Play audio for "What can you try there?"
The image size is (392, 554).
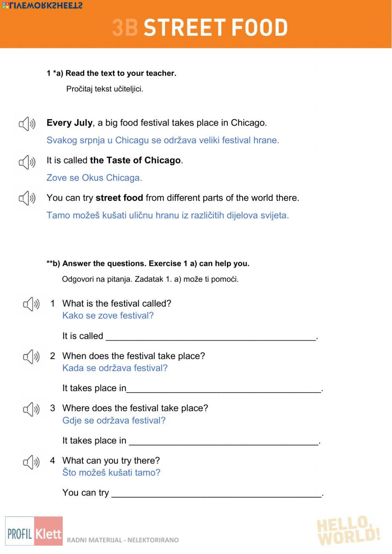tap(31, 462)
